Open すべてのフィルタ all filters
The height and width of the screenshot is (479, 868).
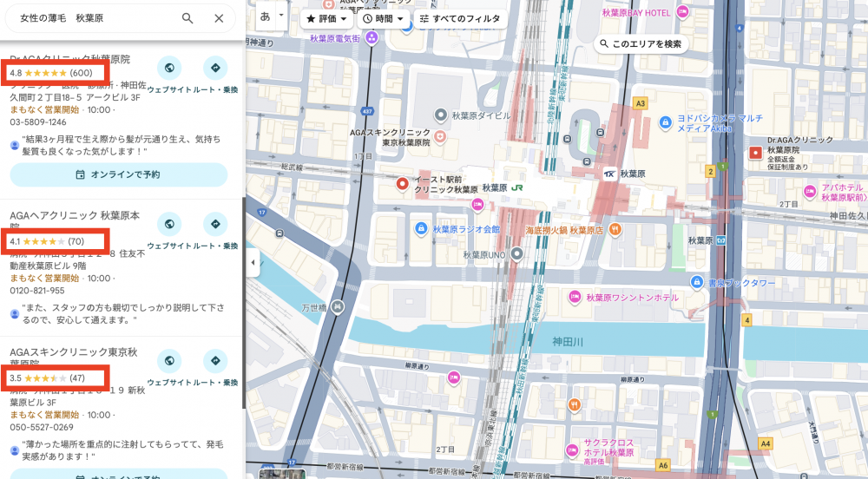click(x=459, y=18)
